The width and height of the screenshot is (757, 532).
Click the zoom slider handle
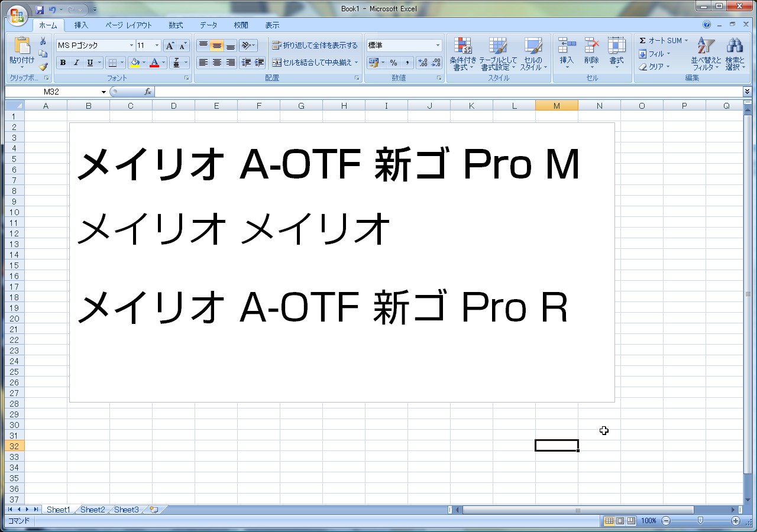click(701, 521)
